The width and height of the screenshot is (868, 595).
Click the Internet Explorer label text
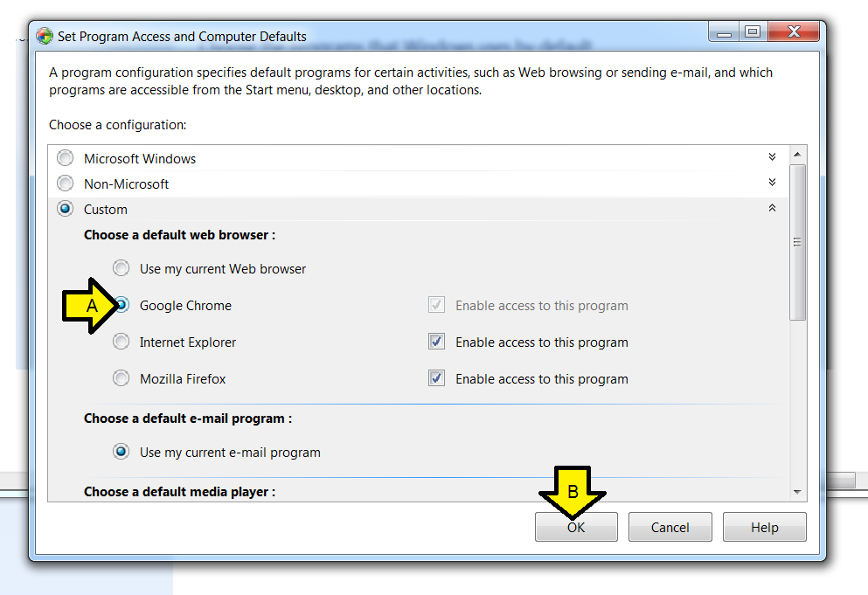(x=188, y=342)
